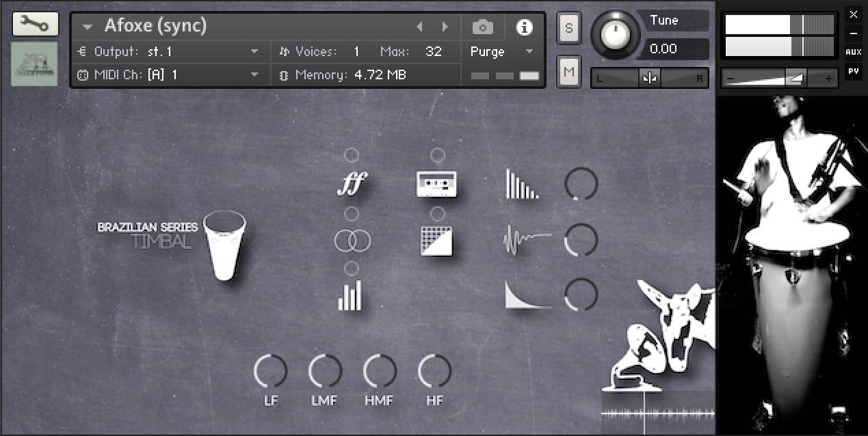Click the waveform transient icon
The width and height of the screenshot is (868, 436).
pyautogui.click(x=527, y=241)
